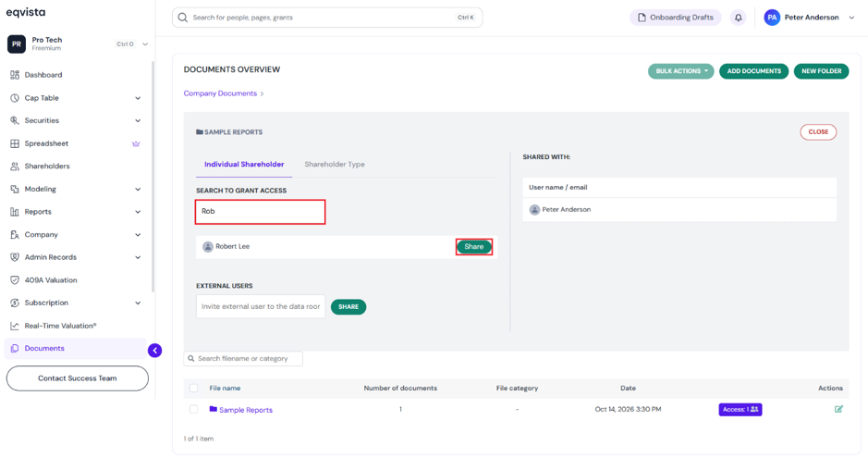Click the Subscription sidebar icon

pyautogui.click(x=15, y=303)
